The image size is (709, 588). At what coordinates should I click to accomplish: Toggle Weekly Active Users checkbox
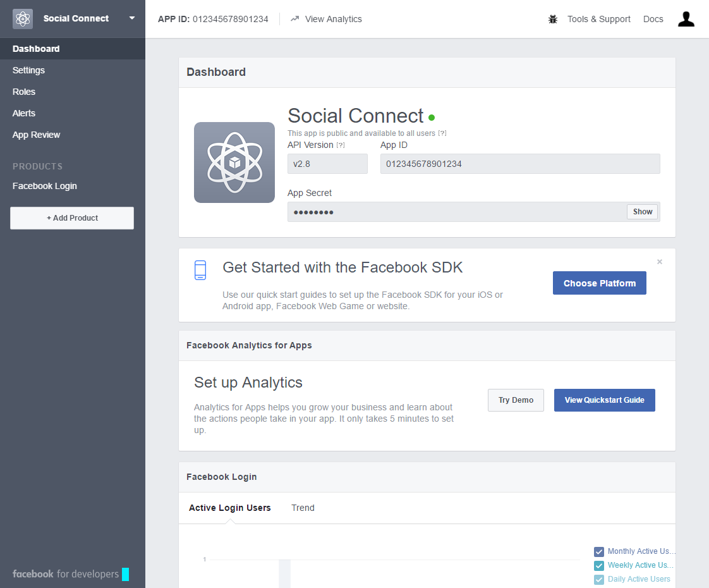(599, 566)
